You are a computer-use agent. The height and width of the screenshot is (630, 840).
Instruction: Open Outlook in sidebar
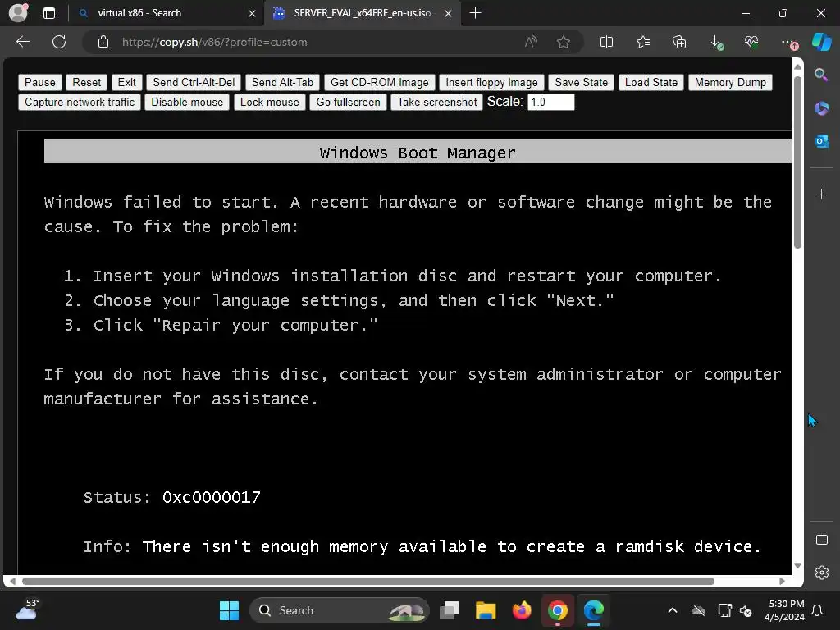tap(821, 141)
